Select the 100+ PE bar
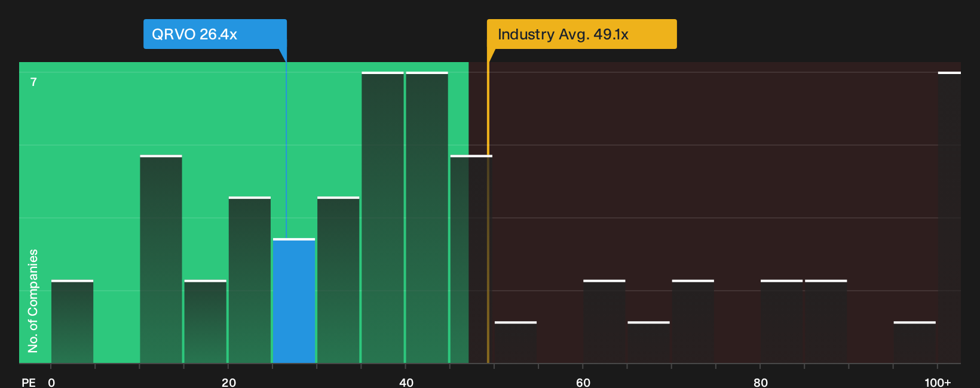 pyautogui.click(x=950, y=217)
